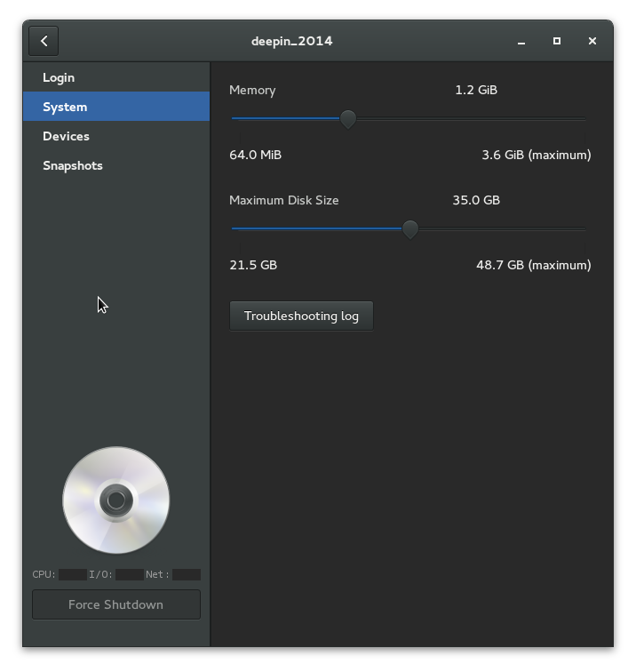Click the CPU usage graph
636x672 pixels.
click(x=73, y=574)
